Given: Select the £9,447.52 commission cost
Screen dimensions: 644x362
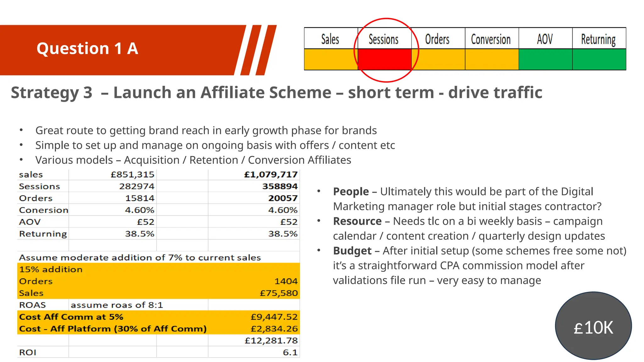Looking at the screenshot, I should pos(274,317).
